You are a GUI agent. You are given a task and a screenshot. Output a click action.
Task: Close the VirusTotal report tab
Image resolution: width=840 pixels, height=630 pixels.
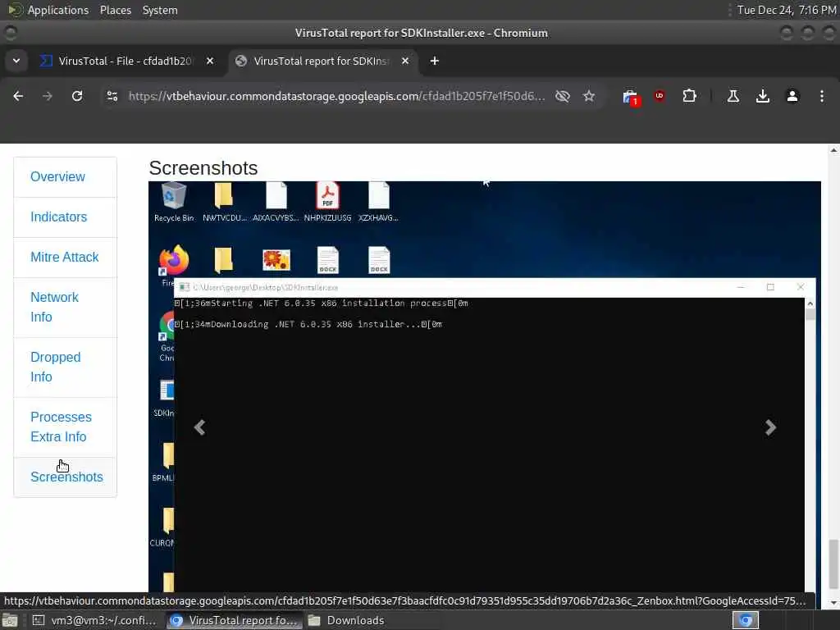click(x=405, y=61)
